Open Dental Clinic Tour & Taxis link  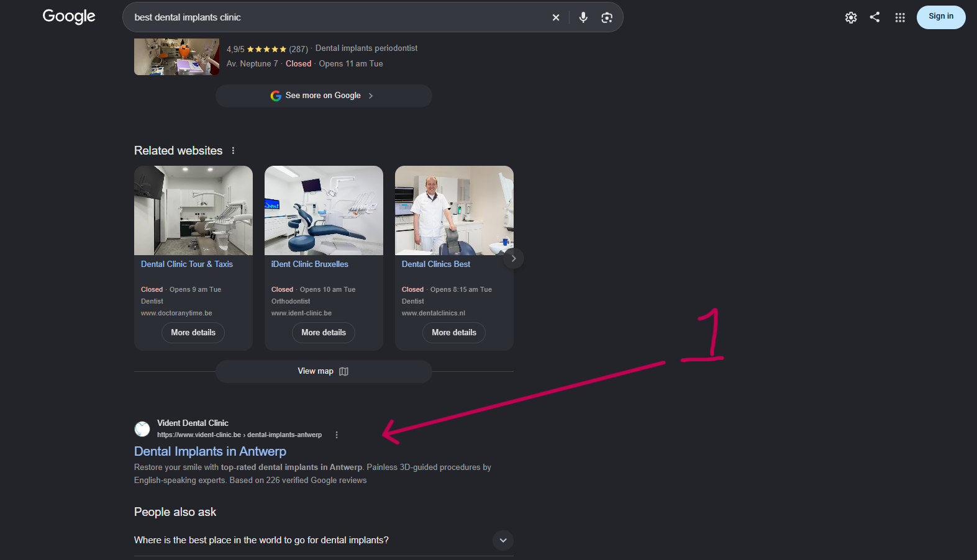187,264
